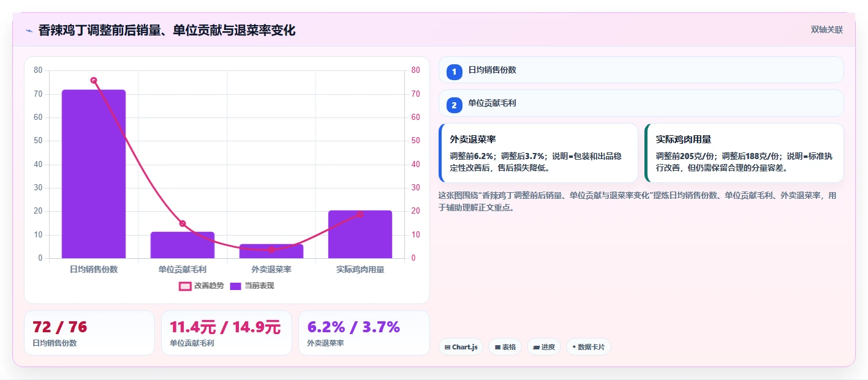Select the 数据卡片 tag
This screenshot has width=868, height=380.
point(588,347)
